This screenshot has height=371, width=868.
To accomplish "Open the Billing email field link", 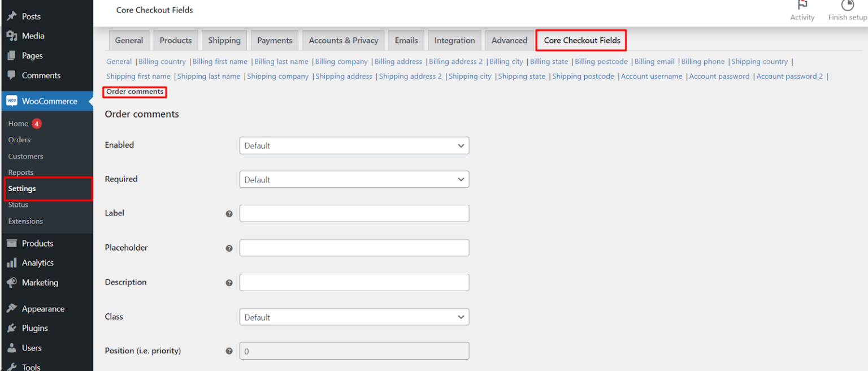I will coord(654,61).
